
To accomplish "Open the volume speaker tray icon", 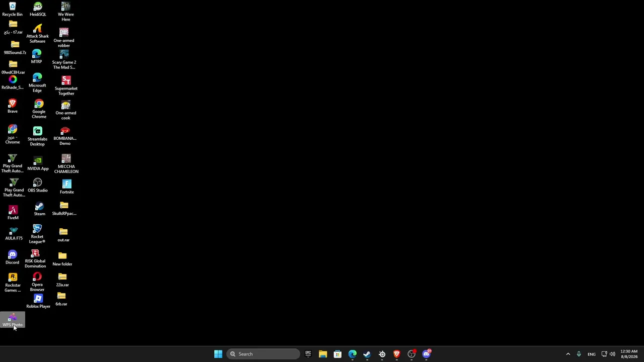I will coord(612,354).
